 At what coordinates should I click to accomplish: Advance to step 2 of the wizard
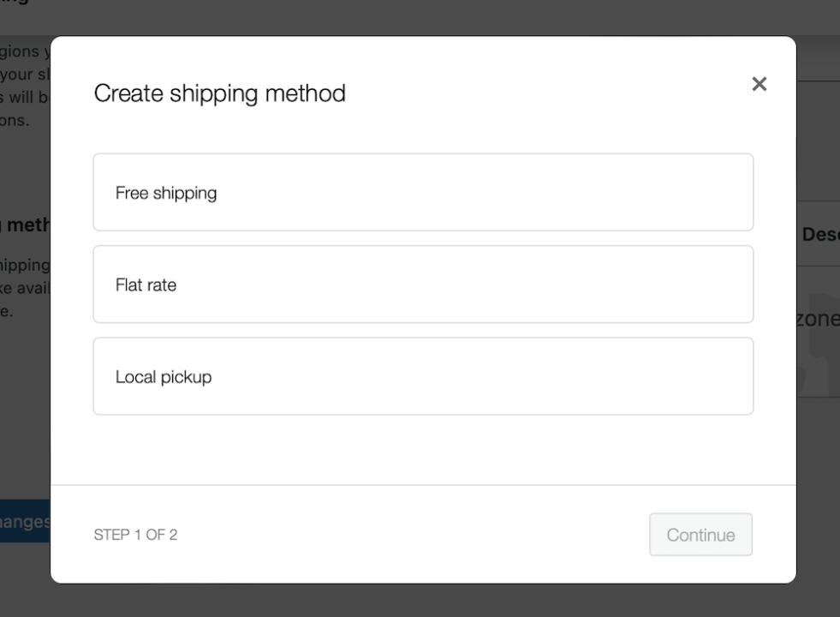tap(700, 534)
